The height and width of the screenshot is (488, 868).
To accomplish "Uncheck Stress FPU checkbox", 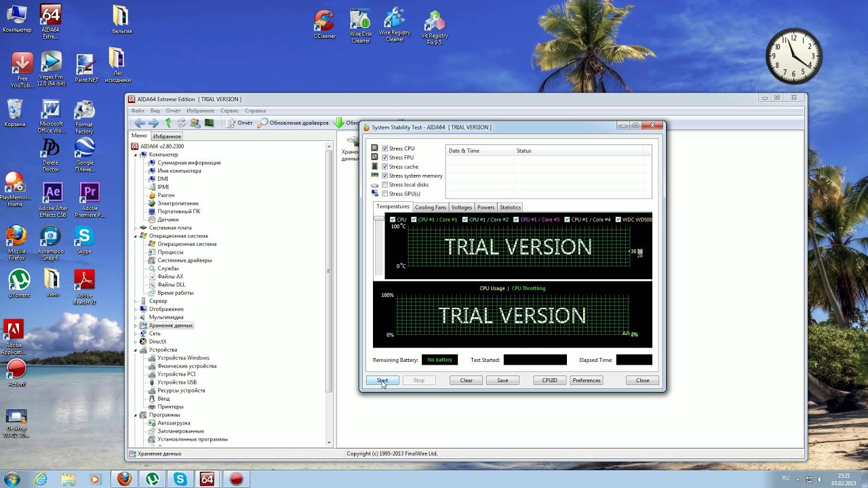I will pos(385,157).
